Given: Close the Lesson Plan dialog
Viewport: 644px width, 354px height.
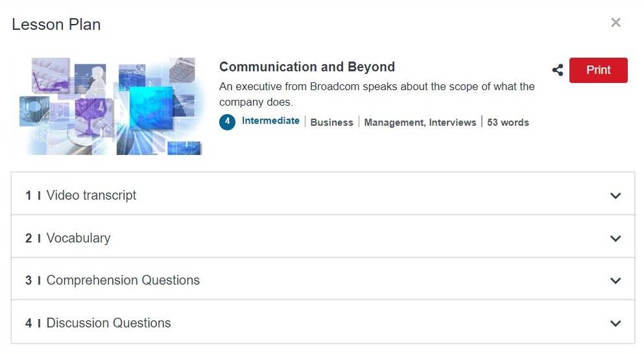Looking at the screenshot, I should [615, 22].
